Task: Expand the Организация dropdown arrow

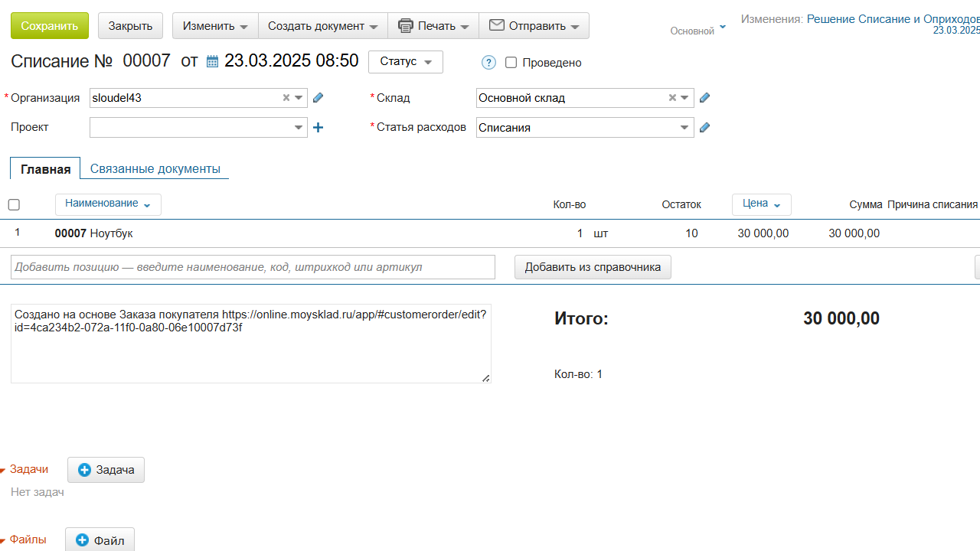Action: 299,98
